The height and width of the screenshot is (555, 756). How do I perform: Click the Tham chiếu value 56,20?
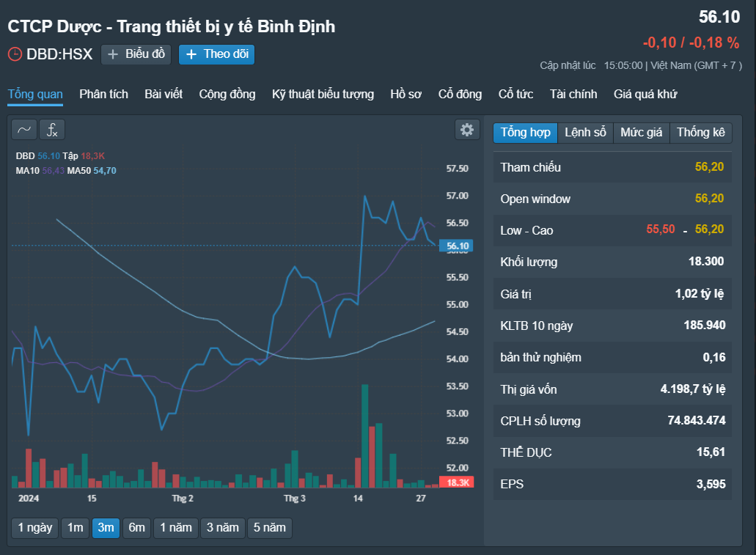click(x=709, y=167)
